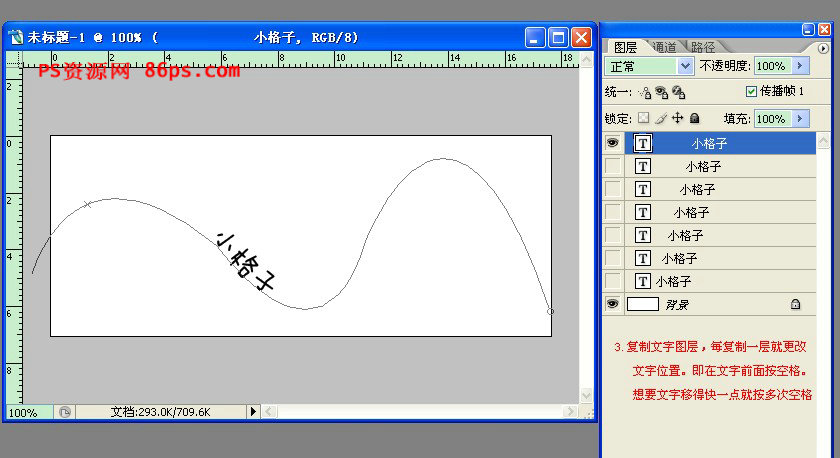Minimize the 未标题-1 document window
This screenshot has width=840, height=458.
(x=535, y=37)
